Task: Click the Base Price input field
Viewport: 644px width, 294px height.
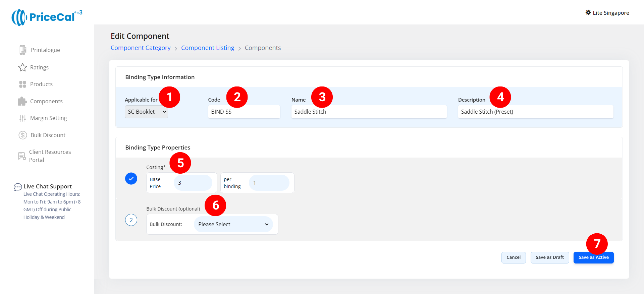Action: coord(193,183)
